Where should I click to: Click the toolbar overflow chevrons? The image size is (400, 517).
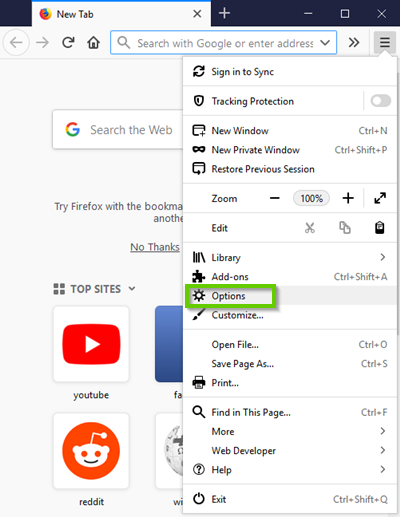click(354, 42)
